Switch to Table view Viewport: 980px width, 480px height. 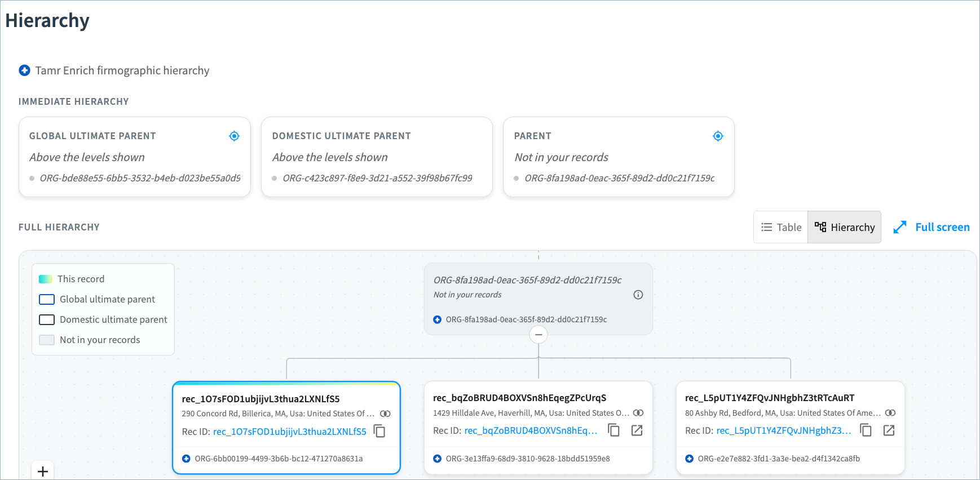(781, 227)
